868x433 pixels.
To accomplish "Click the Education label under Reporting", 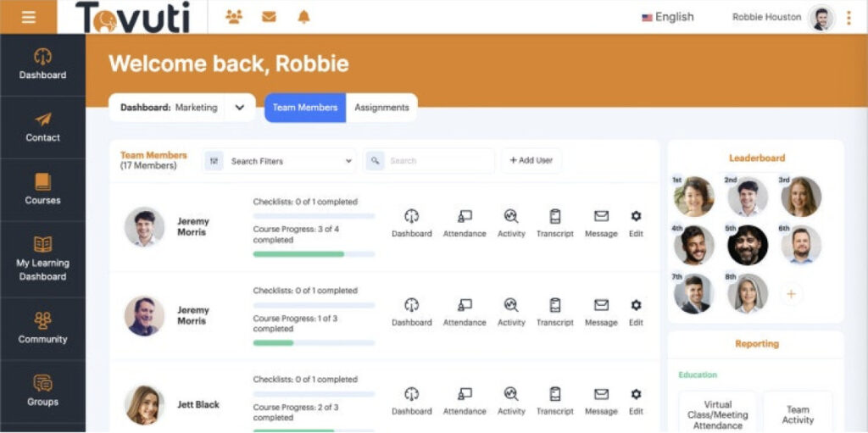I will (x=698, y=375).
